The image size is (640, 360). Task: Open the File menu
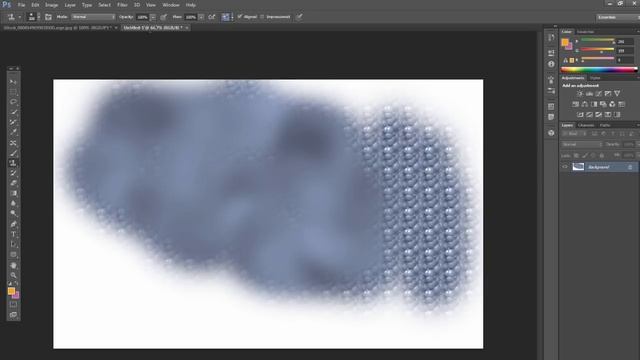tap(21, 5)
